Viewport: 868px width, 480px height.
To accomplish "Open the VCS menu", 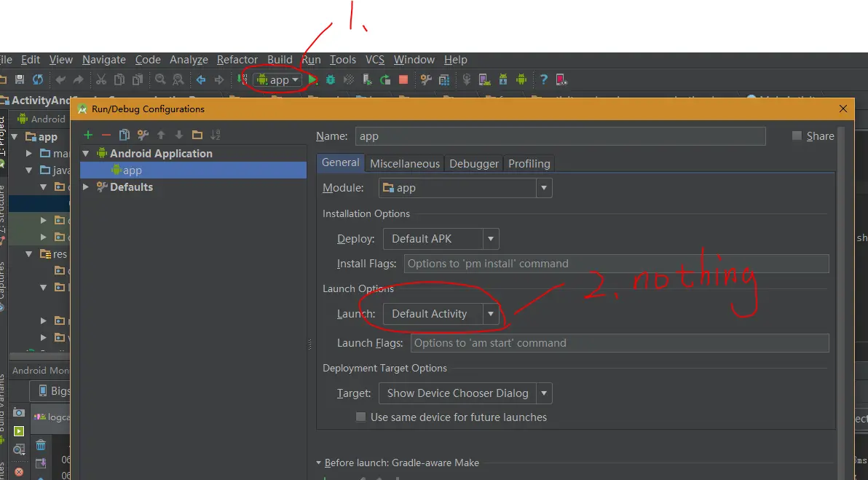I will click(375, 59).
